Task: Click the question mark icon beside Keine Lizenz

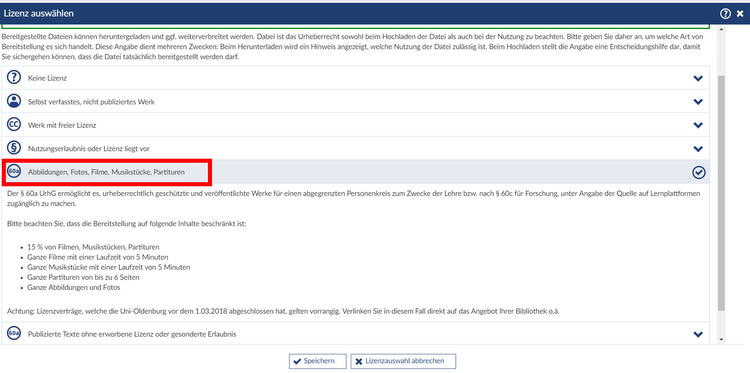Action: (x=14, y=77)
